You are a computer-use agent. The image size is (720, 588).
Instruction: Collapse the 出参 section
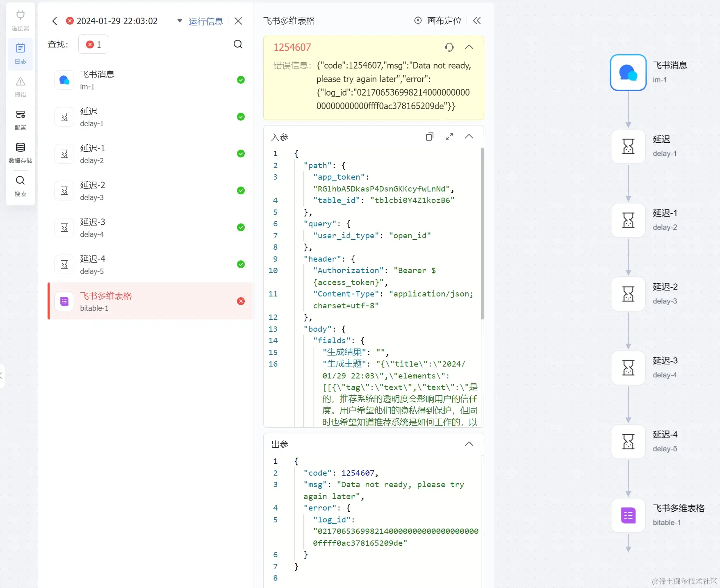(x=469, y=444)
